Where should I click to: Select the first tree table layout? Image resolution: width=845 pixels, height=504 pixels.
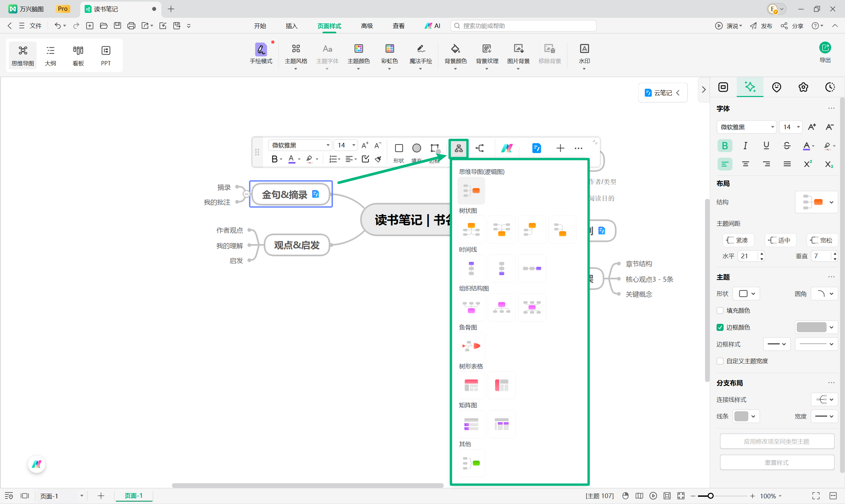(x=471, y=385)
